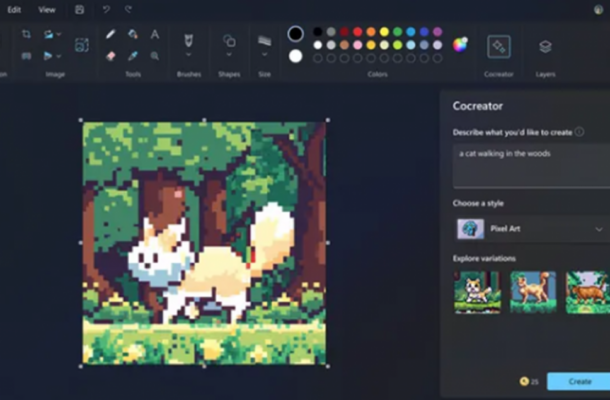Image resolution: width=610 pixels, height=400 pixels.
Task: Click the Undo arrow
Action: 106,10
